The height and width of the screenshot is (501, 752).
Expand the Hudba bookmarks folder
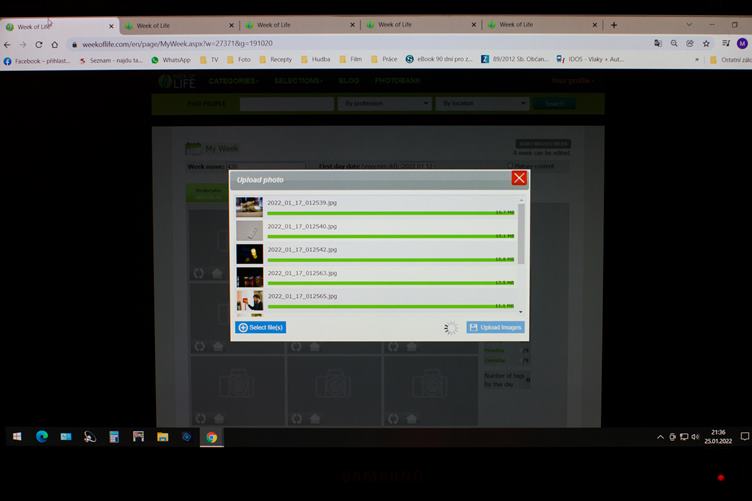[x=314, y=60]
